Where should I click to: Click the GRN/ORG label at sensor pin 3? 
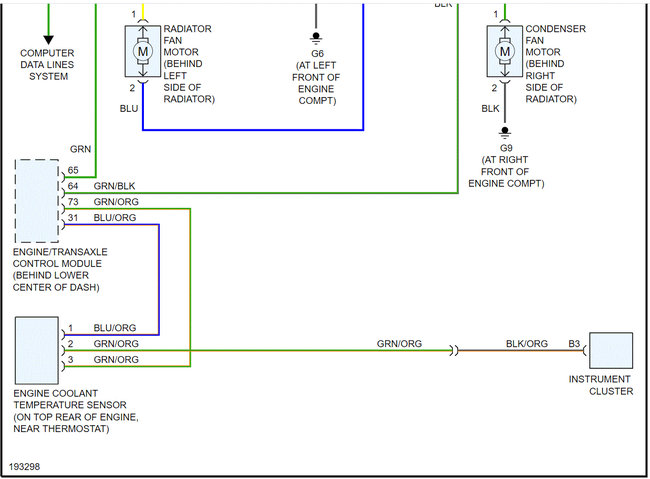coord(116,360)
